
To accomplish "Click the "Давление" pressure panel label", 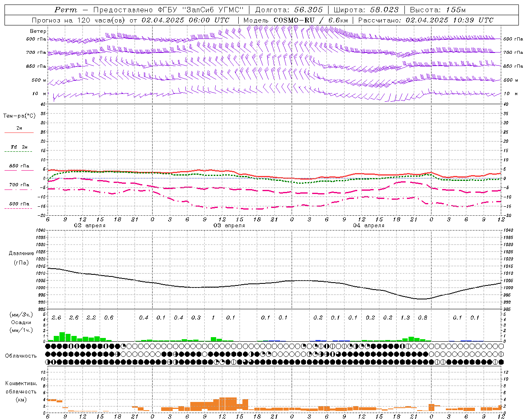I will tap(21, 253).
